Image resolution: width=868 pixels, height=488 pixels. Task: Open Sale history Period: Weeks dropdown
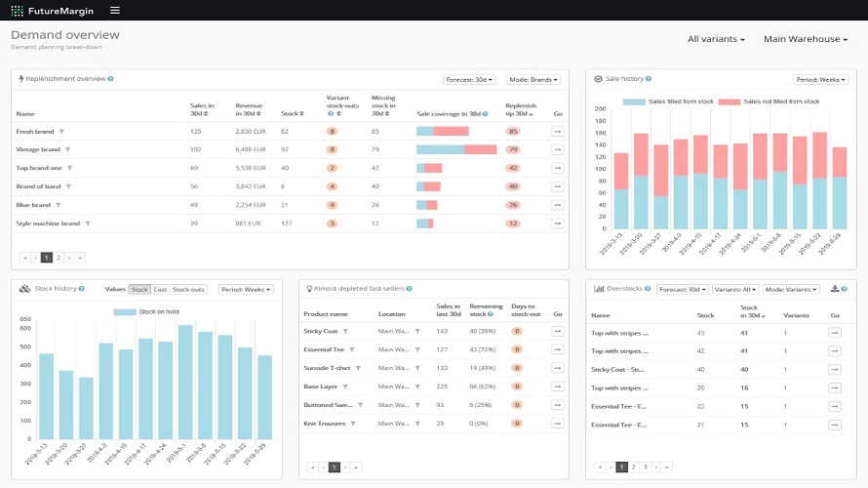pos(820,80)
